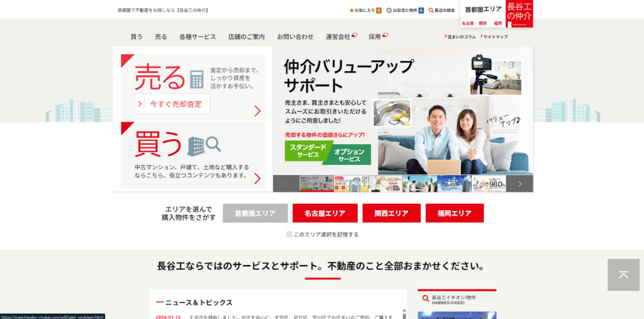Select 名古屋エリア button
644x319 pixels.
325,213
